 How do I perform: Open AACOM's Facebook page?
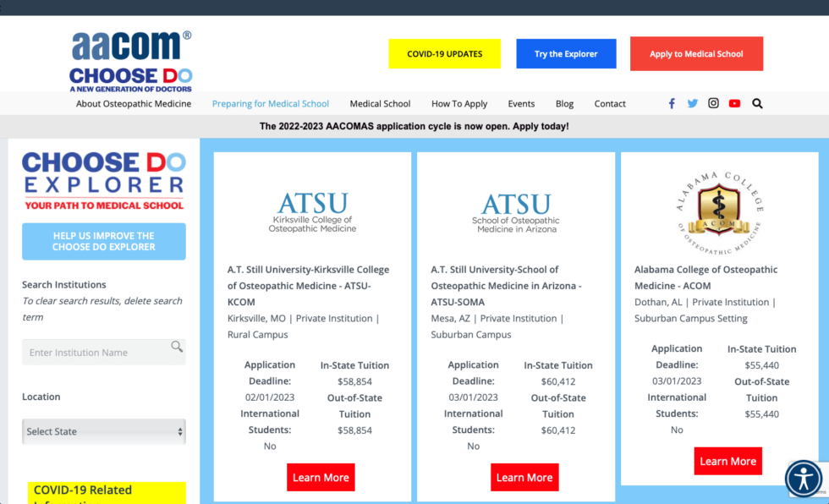click(671, 103)
